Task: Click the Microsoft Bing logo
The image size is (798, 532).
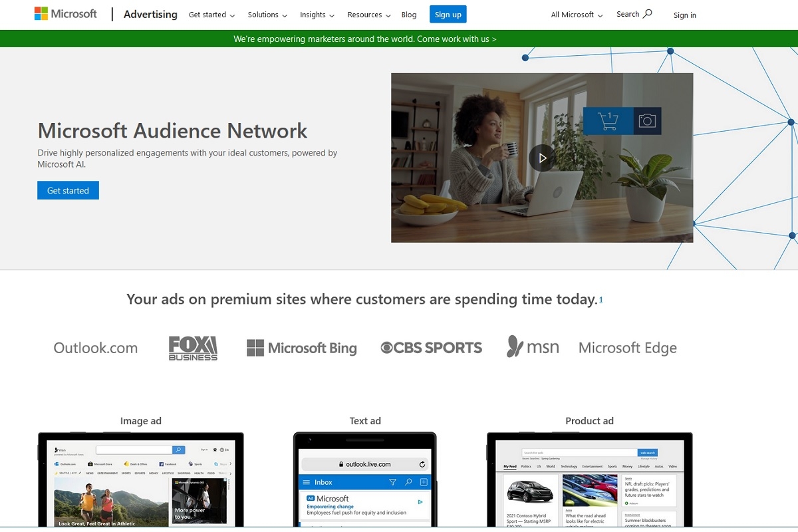Action: 302,348
